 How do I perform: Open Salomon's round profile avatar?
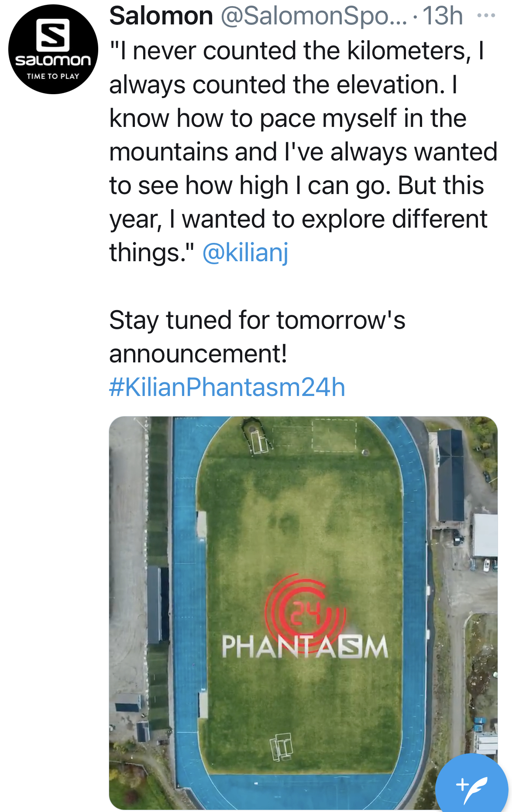53,49
